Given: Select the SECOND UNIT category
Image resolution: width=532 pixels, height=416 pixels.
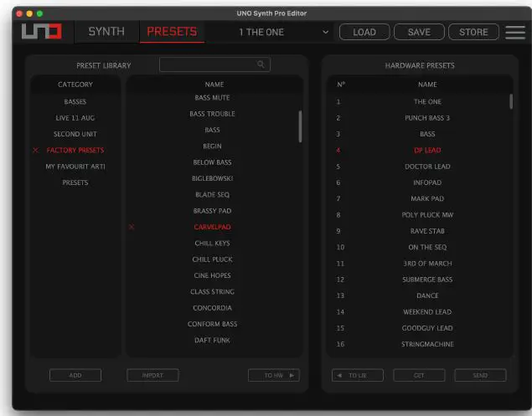Looking at the screenshot, I should tap(75, 134).
